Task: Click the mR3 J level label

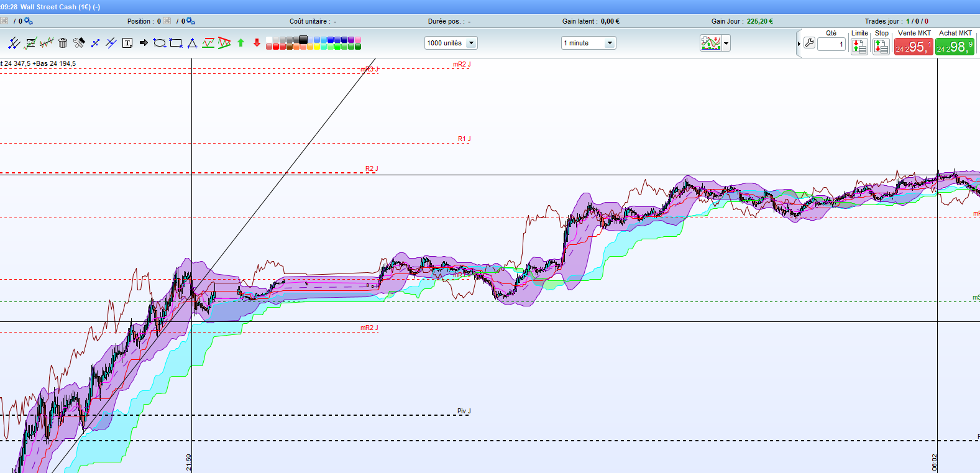Action: coord(370,70)
